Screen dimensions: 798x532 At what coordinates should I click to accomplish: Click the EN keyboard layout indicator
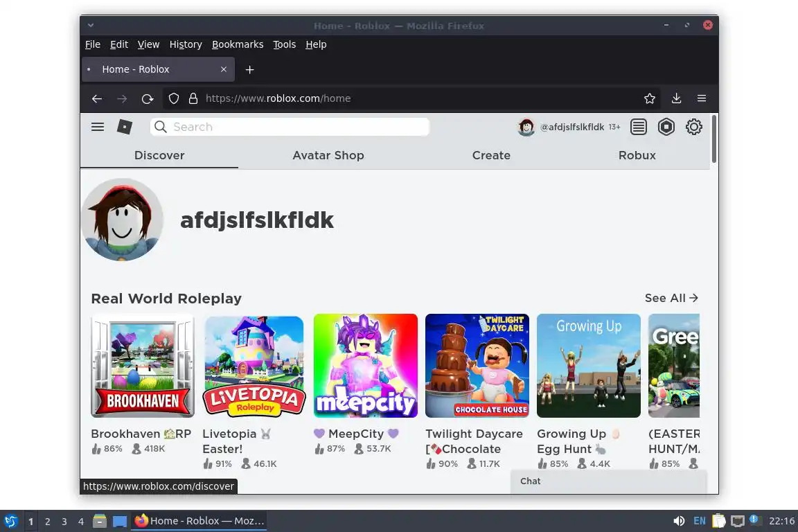[x=700, y=521]
